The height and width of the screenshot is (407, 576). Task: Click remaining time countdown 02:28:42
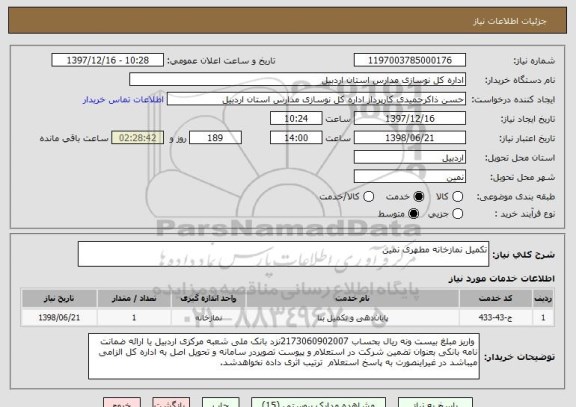tap(138, 138)
